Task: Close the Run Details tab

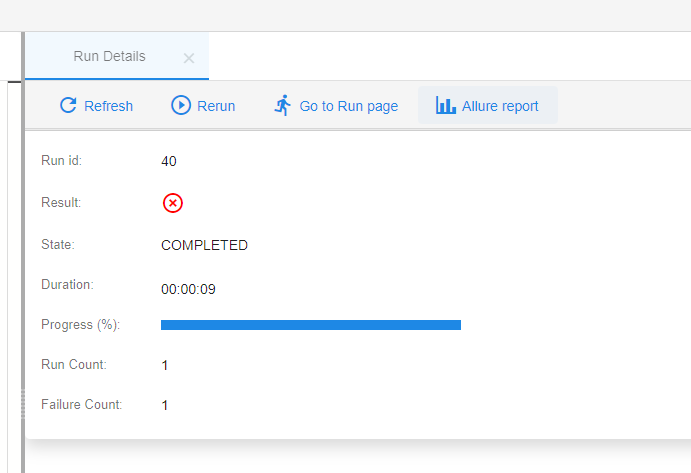Action: point(189,58)
